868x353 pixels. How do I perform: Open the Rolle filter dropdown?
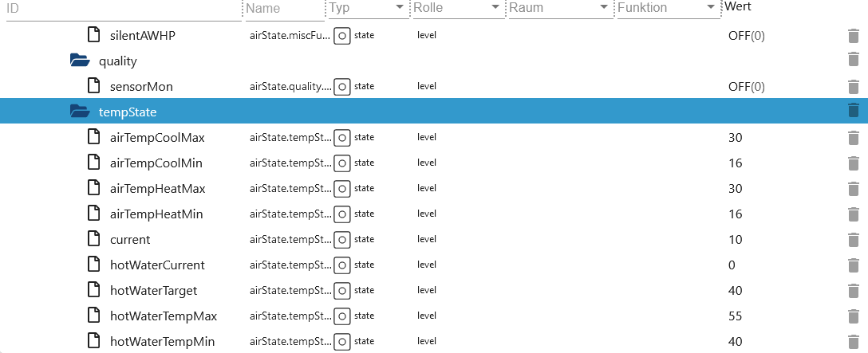pos(495,7)
